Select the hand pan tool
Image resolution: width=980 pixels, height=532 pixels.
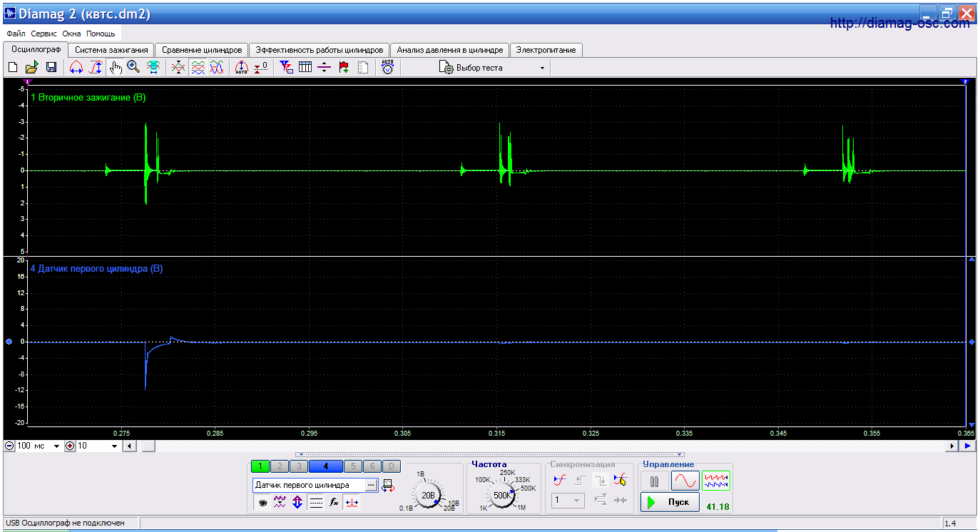[116, 68]
